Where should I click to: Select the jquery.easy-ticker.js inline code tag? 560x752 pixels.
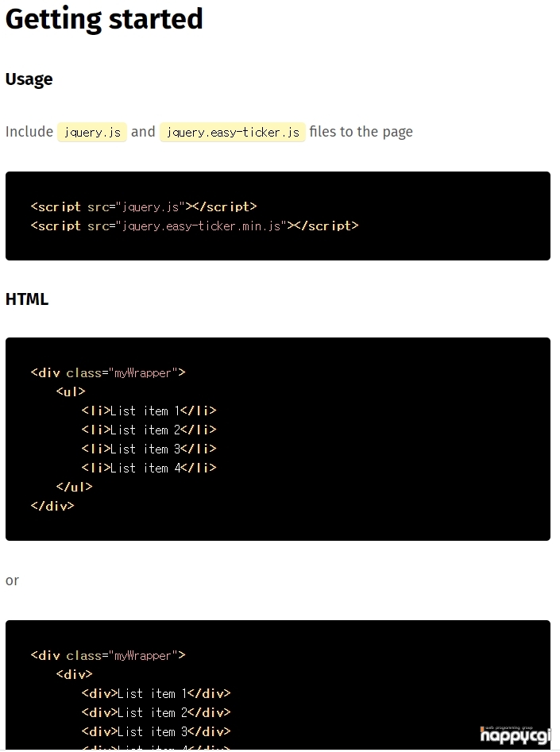[x=233, y=132]
